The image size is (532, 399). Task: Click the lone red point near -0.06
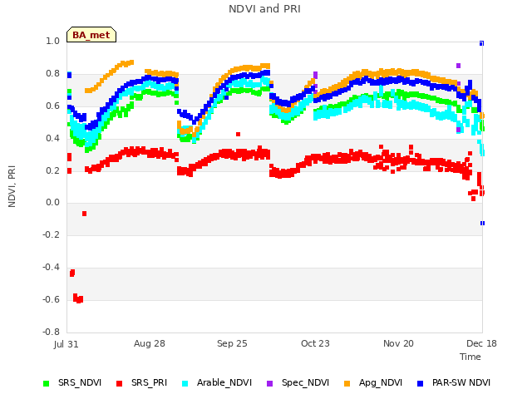click(85, 214)
